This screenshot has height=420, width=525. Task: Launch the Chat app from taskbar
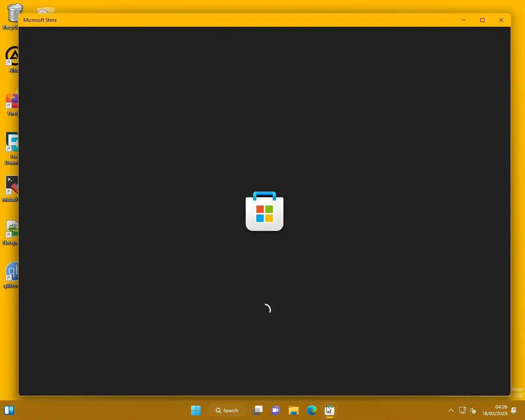tap(276, 410)
